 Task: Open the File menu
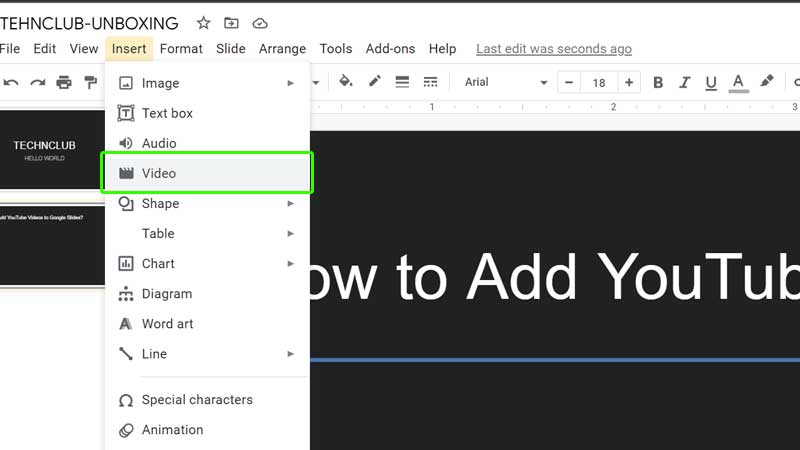point(10,48)
